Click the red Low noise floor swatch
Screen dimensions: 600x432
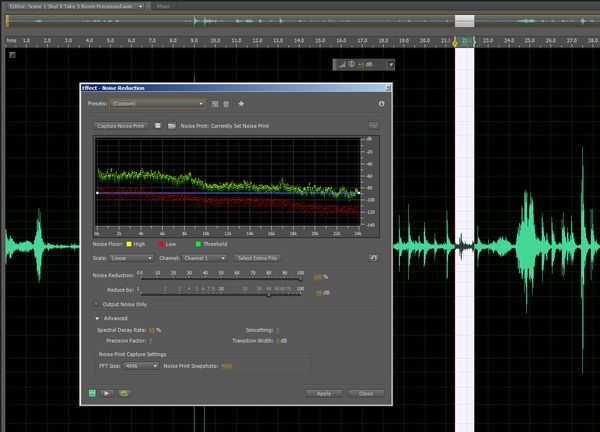pos(161,244)
